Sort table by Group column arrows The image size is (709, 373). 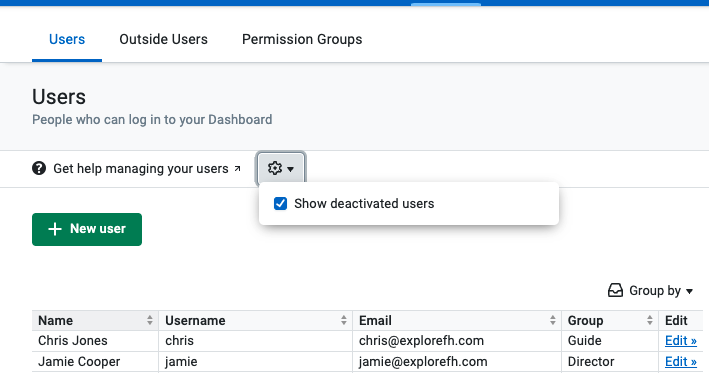(650, 320)
